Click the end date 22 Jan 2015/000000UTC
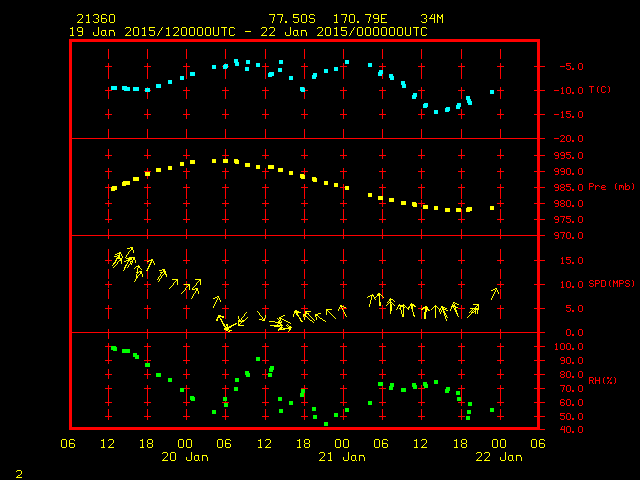Screen dimensions: 640x480 [344, 32]
